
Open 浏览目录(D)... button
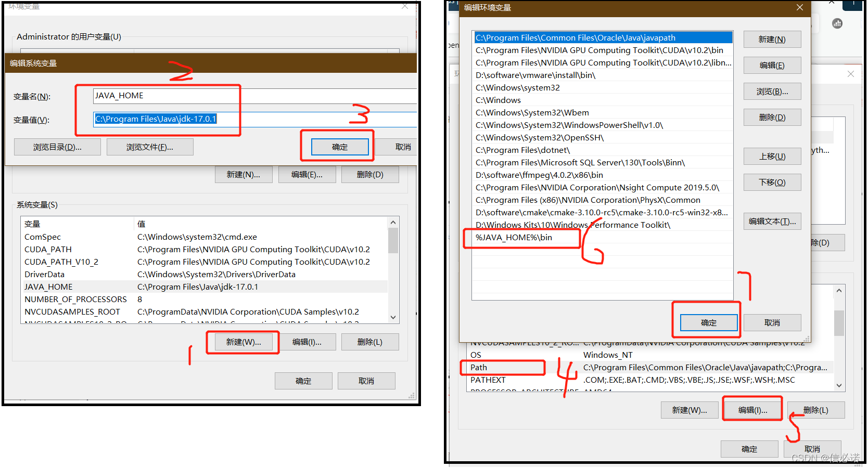(x=57, y=147)
